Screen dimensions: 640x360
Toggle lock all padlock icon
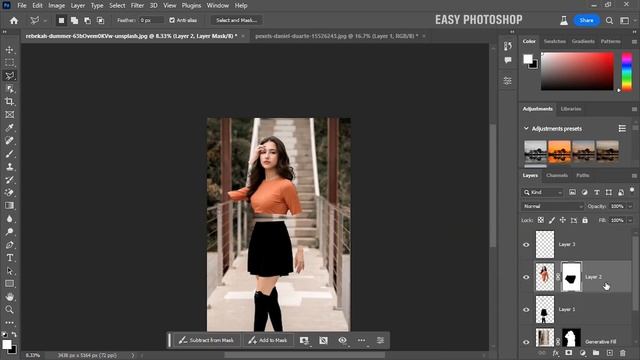point(585,220)
